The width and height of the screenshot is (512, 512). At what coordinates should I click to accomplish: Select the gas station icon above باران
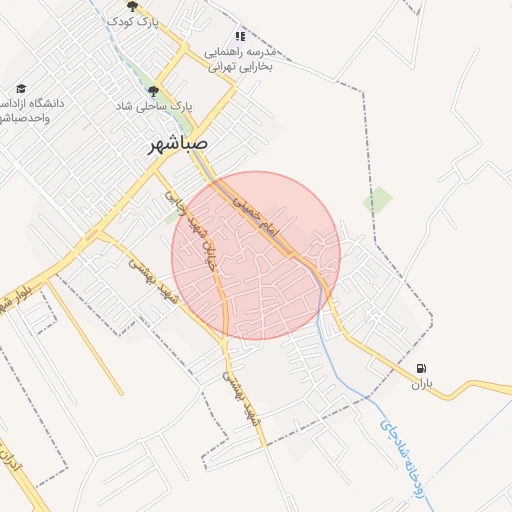(421, 368)
